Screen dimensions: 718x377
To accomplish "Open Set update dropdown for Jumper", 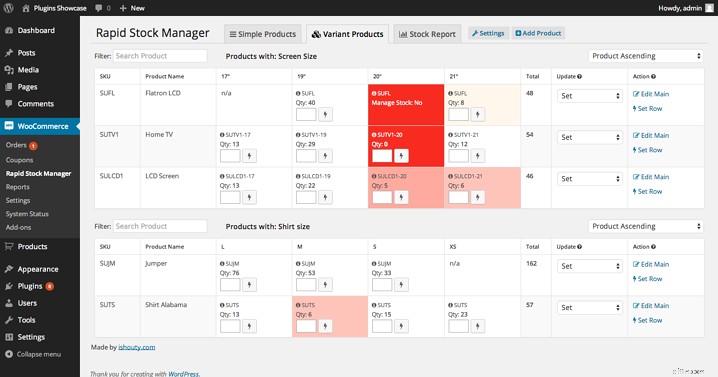I will (x=589, y=266).
